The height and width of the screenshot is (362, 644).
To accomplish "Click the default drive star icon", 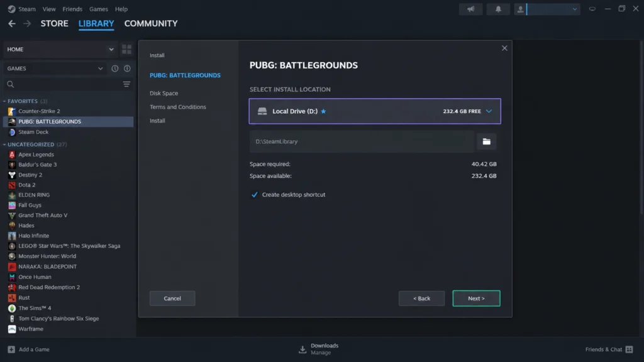I will click(x=324, y=111).
